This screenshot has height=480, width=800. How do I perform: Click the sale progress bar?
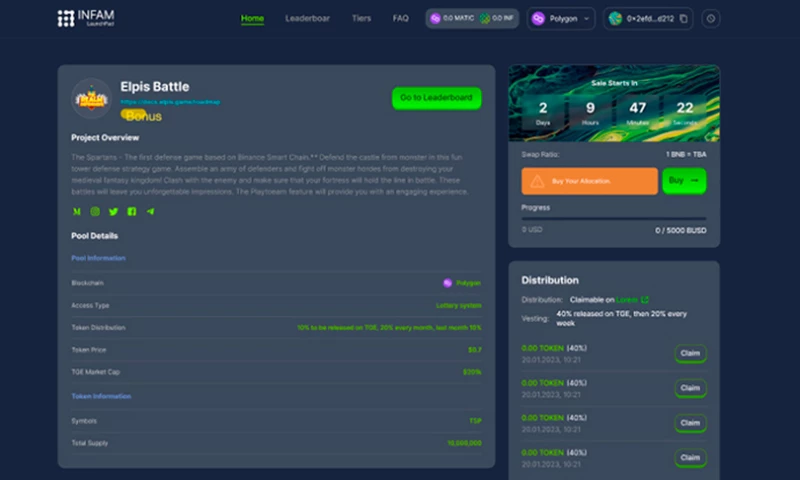click(x=614, y=218)
